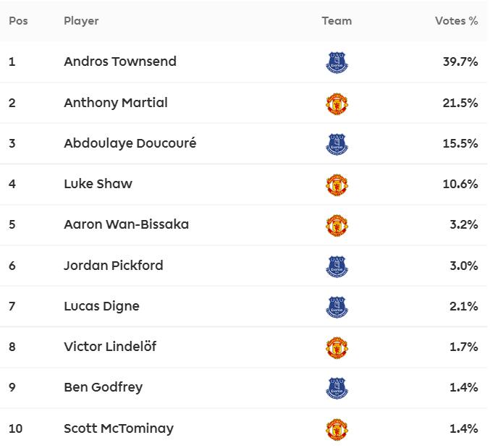Click Scott McTominay name
Image resolution: width=490 pixels, height=448 pixels.
point(119,428)
